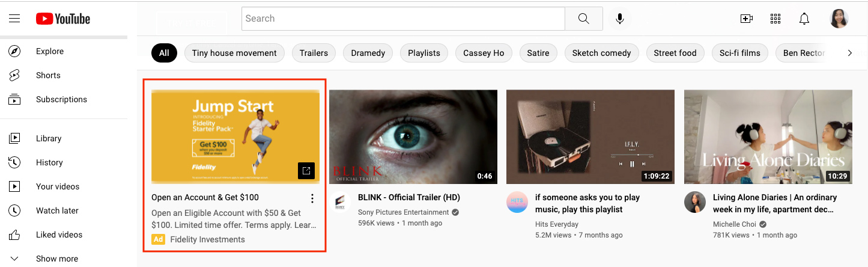
Task: Open the Fidelity ad options menu
Action: point(312,198)
